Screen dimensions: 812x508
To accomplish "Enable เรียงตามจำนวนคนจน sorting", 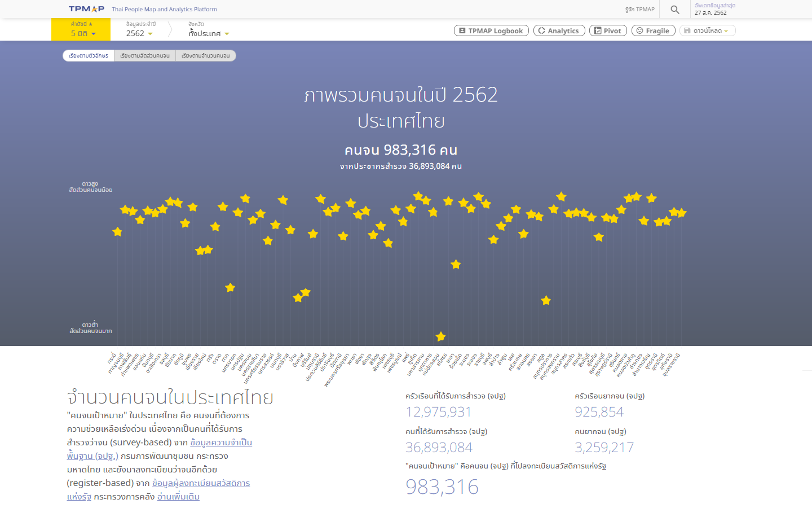I will point(206,55).
